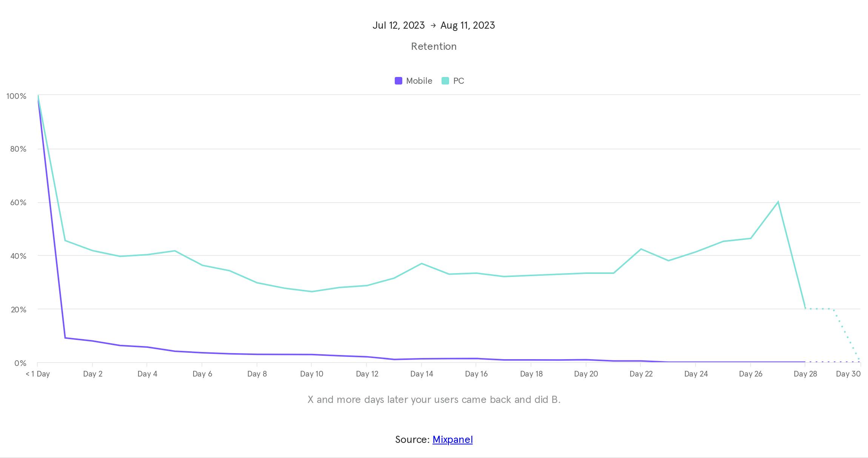Click the 'Day 12' axis label
868x458 pixels.
pyautogui.click(x=367, y=374)
